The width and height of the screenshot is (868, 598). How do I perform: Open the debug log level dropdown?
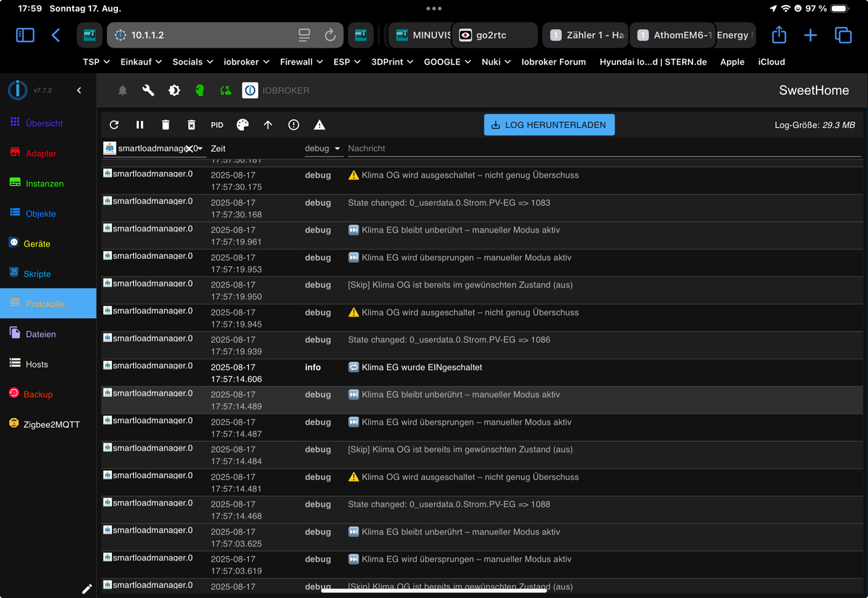pyautogui.click(x=323, y=148)
